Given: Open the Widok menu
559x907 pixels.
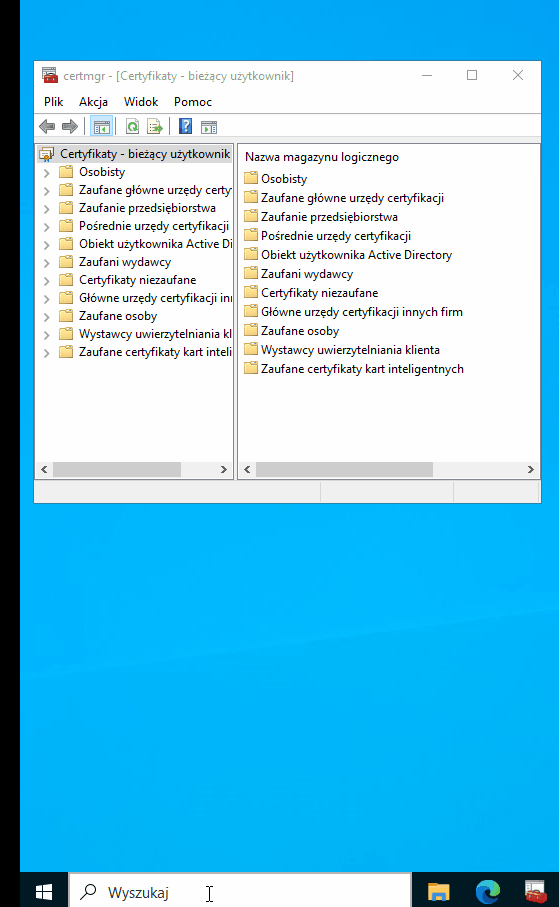Looking at the screenshot, I should pyautogui.click(x=141, y=102).
